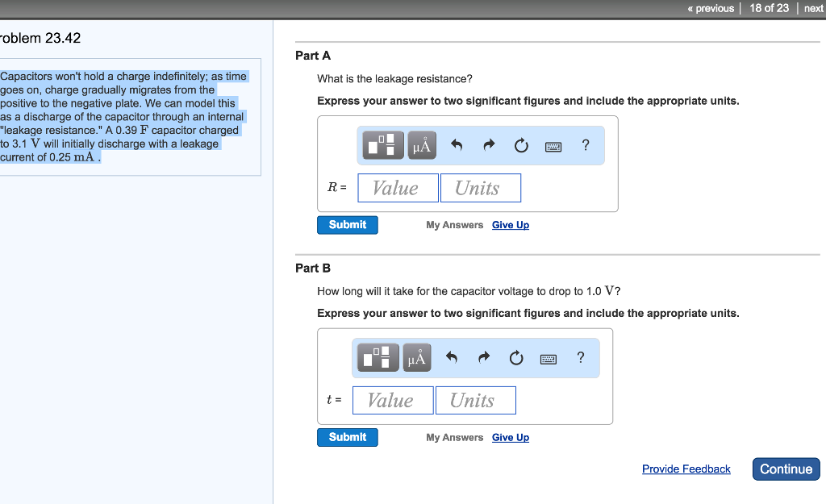
Task: Give up on Part B
Action: coord(511,437)
